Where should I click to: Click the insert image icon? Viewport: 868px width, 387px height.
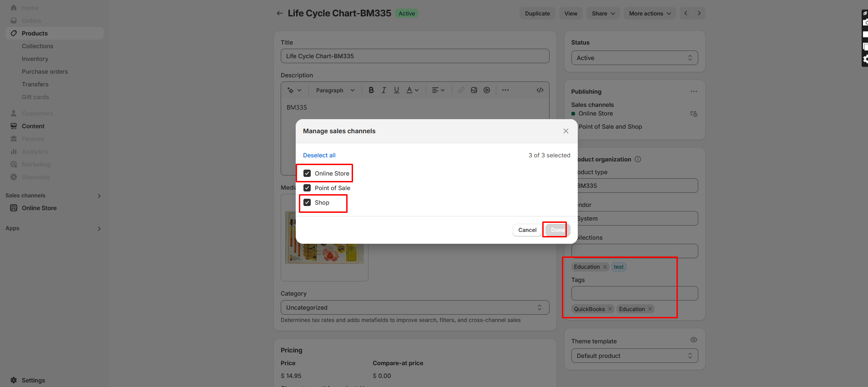tap(474, 90)
